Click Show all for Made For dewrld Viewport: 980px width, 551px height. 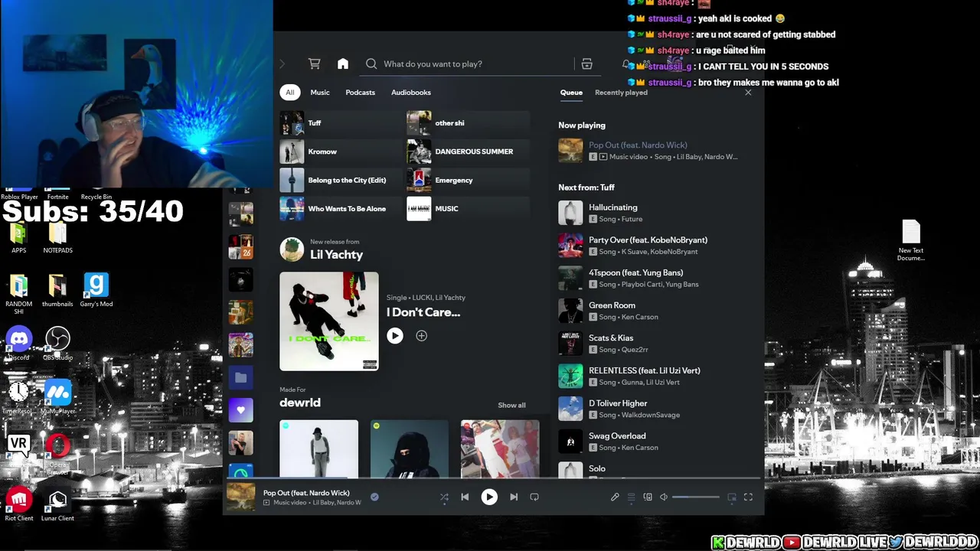(x=511, y=406)
